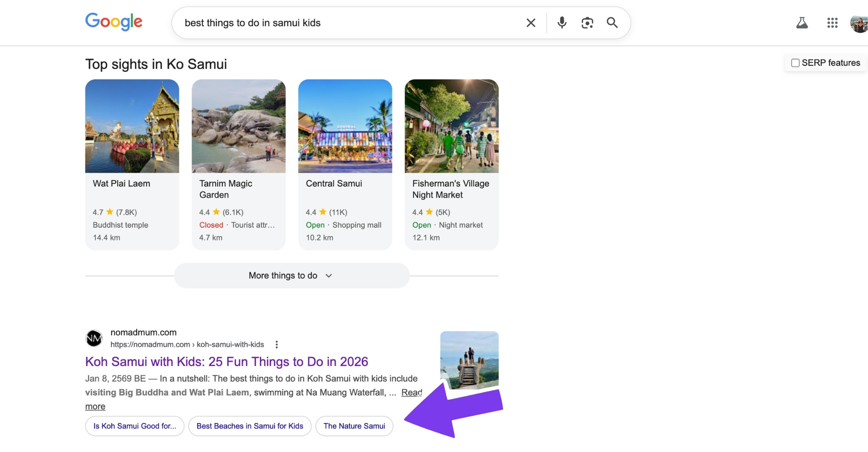Click the nomadmum.com site favicon
868x452 pixels.
point(95,338)
